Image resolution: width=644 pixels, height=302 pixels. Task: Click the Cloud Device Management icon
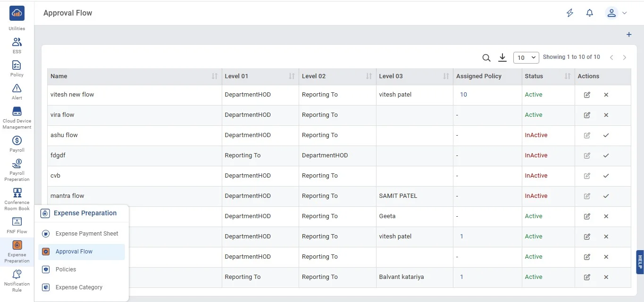point(17,112)
